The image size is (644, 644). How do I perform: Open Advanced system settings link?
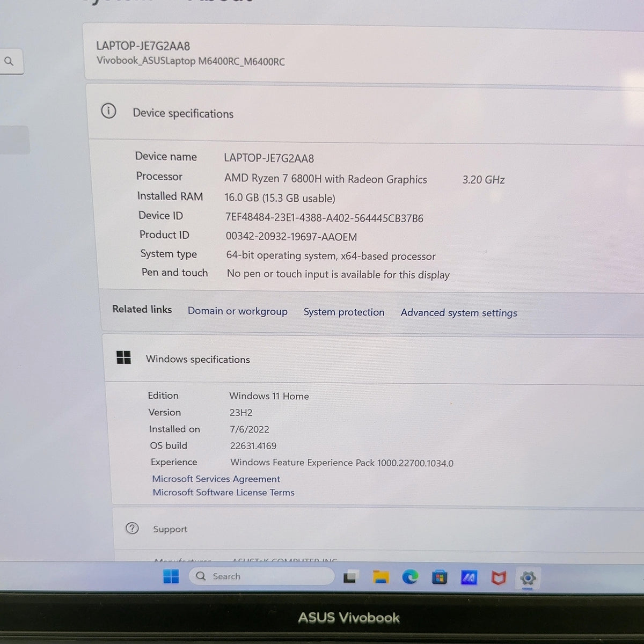pyautogui.click(x=459, y=313)
